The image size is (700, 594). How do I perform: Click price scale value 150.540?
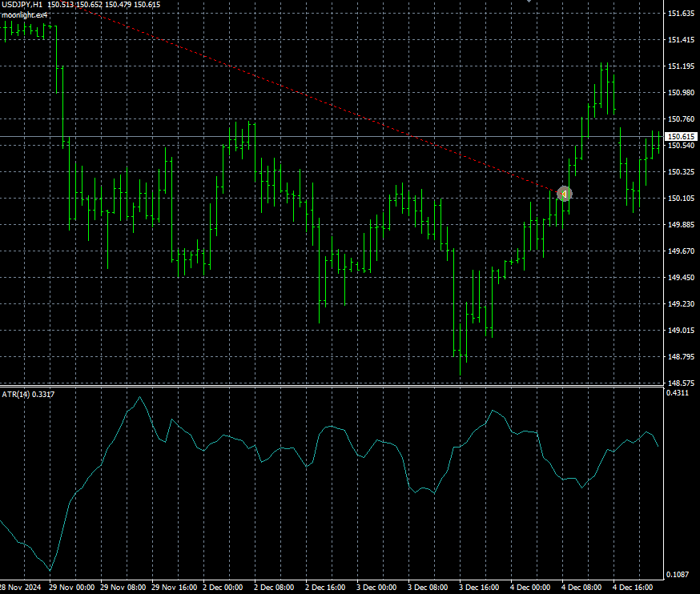(681, 146)
